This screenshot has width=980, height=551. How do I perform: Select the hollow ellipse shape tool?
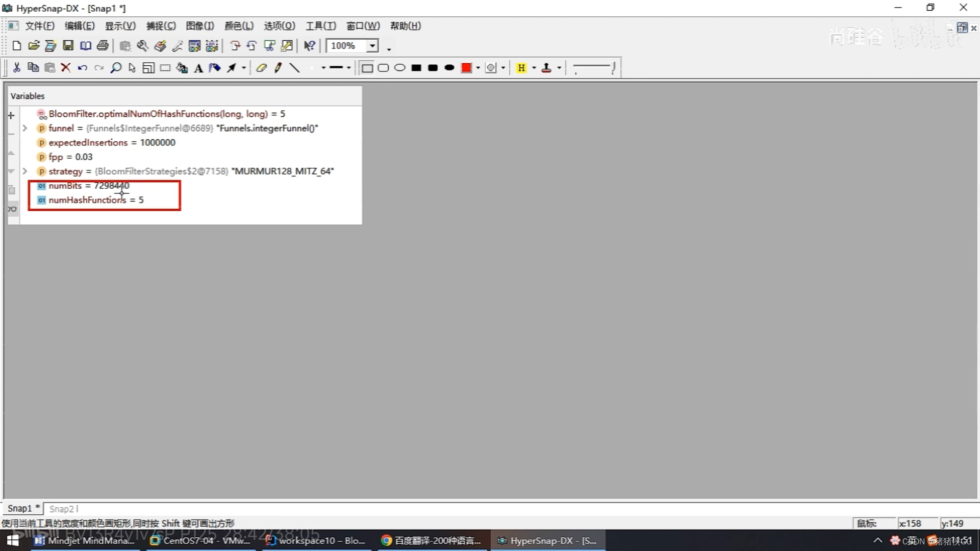[x=400, y=68]
